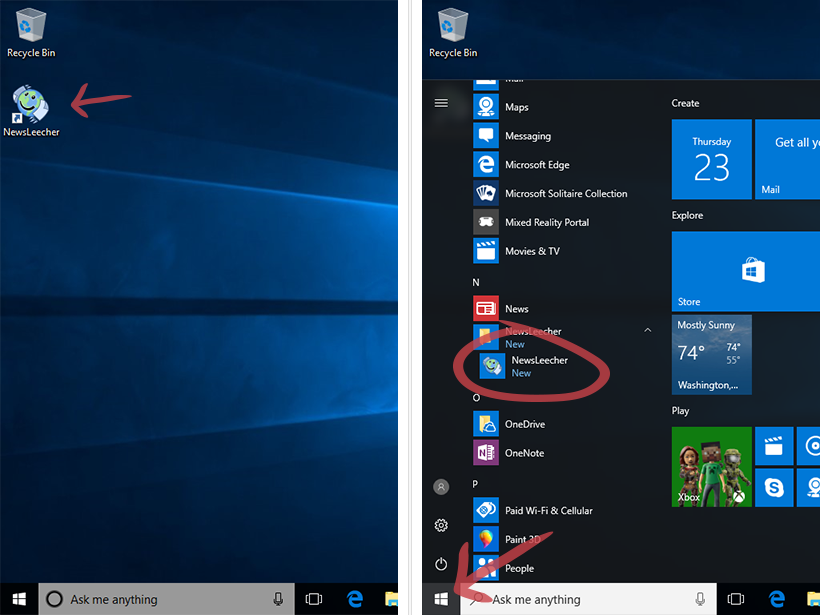Focus the left taskbar's Ask me anything box
Viewport: 820px width, 615px height.
coord(166,599)
